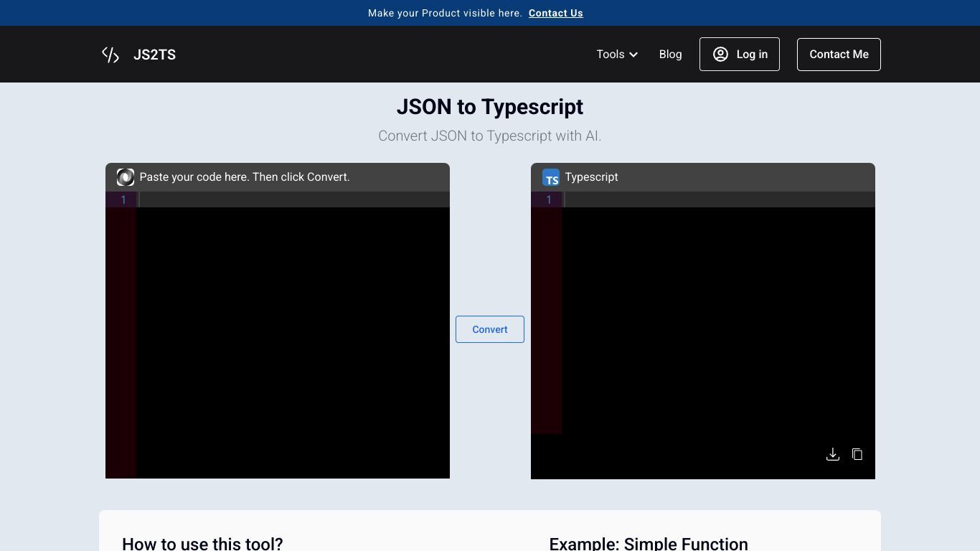Click the 'Paste your code here' header text
This screenshot has height=551, width=980.
coord(245,177)
